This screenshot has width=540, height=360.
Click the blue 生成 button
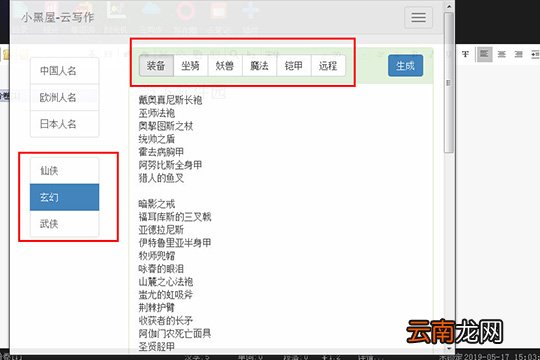click(405, 65)
